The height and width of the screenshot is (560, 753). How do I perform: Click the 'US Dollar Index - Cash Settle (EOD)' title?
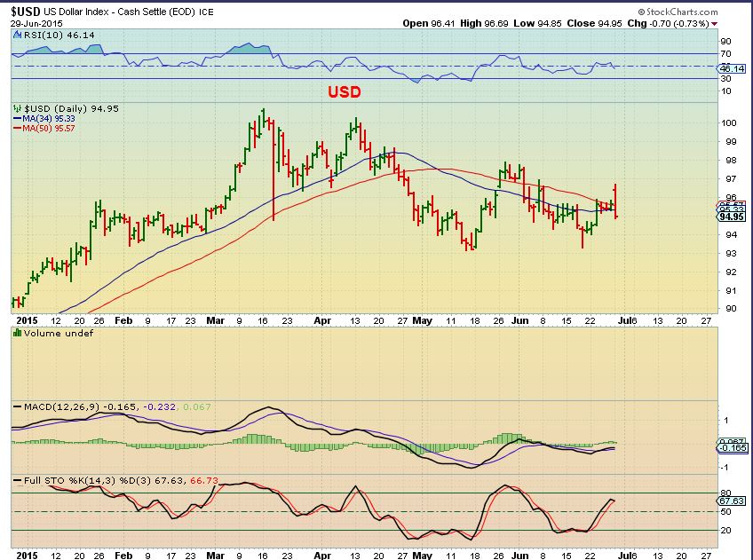120,12
